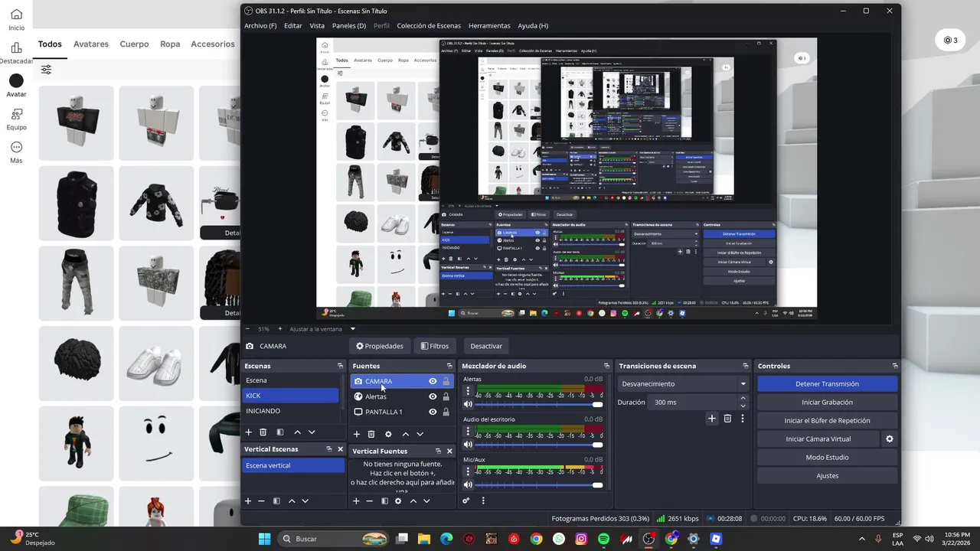980x551 pixels.
Task: Open Archivo menu in OBS
Action: [260, 25]
